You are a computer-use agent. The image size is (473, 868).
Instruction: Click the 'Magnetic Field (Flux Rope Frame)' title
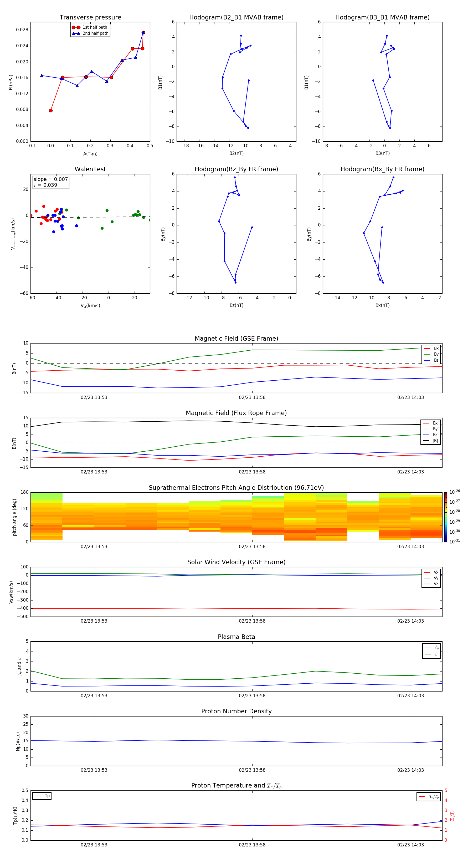(x=236, y=413)
